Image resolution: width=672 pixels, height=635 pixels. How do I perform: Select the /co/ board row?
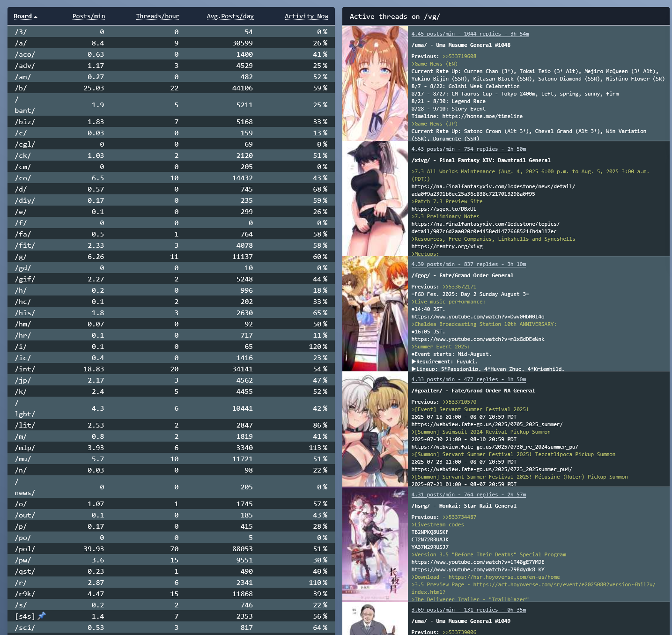coord(171,178)
